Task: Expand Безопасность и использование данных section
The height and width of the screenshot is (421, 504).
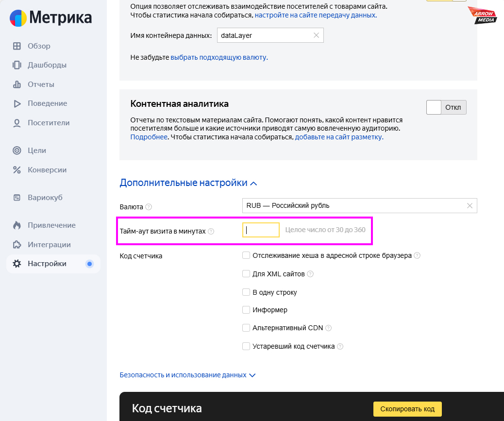Action: [187, 375]
